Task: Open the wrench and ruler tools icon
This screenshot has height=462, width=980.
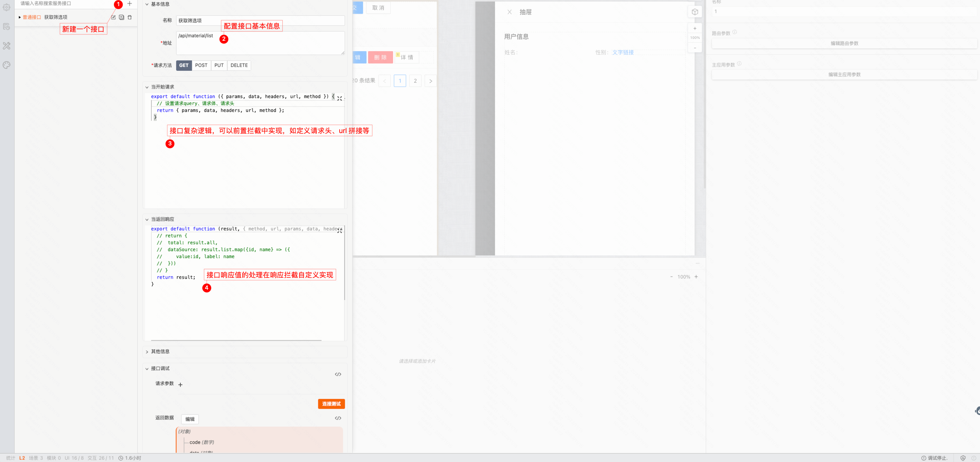Action: point(7,46)
